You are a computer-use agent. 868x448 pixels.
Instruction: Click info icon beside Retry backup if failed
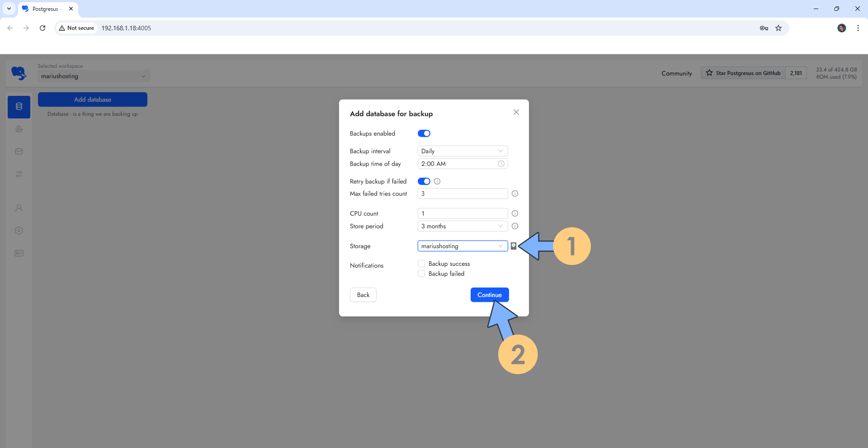point(437,181)
